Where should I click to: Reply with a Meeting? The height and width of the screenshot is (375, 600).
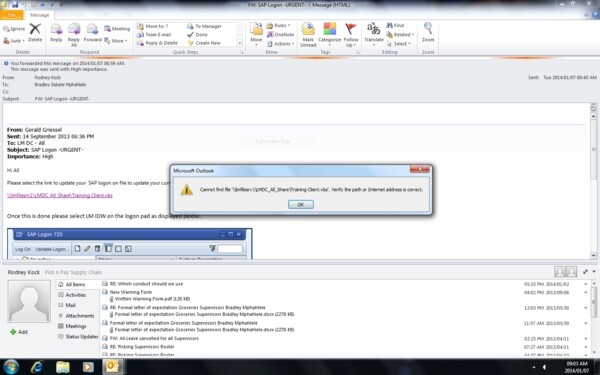(x=117, y=29)
